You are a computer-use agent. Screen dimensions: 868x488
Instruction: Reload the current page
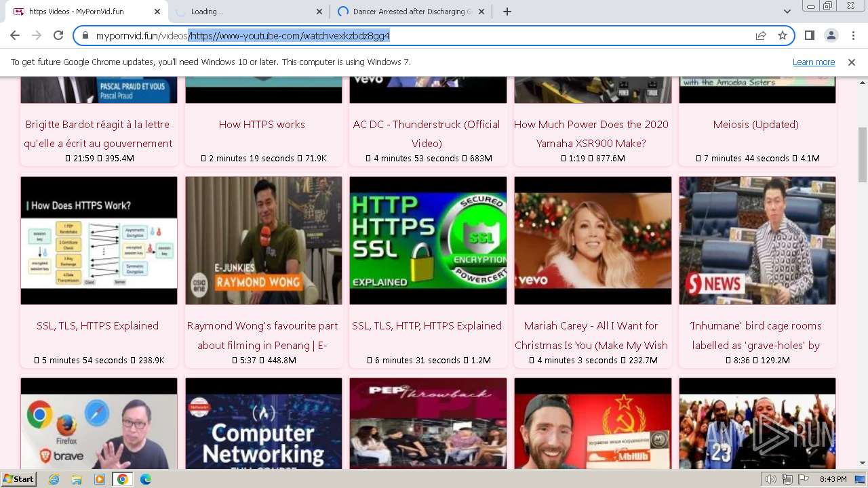(58, 35)
